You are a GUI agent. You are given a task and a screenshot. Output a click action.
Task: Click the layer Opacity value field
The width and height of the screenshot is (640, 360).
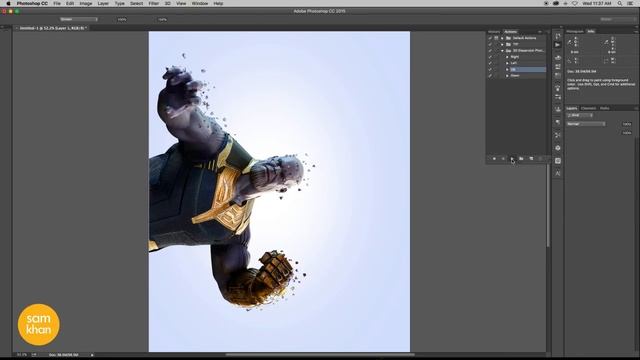627,124
